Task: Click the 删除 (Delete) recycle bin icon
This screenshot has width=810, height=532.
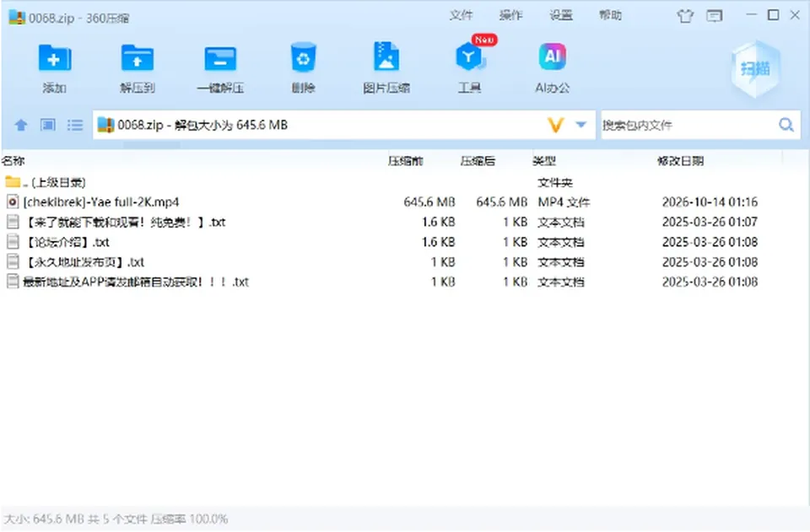Action: (x=303, y=57)
